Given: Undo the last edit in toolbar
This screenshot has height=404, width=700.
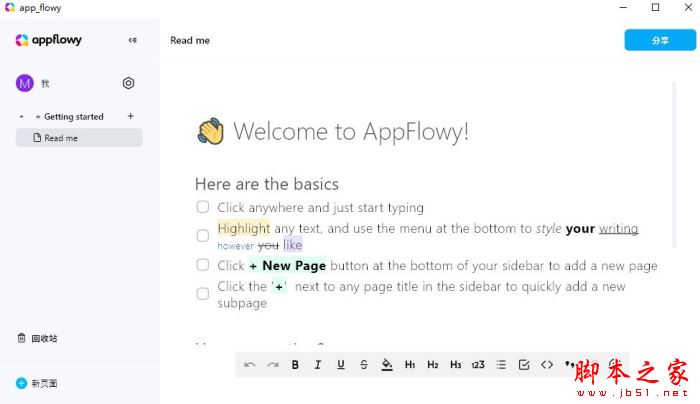Looking at the screenshot, I should click(x=250, y=365).
